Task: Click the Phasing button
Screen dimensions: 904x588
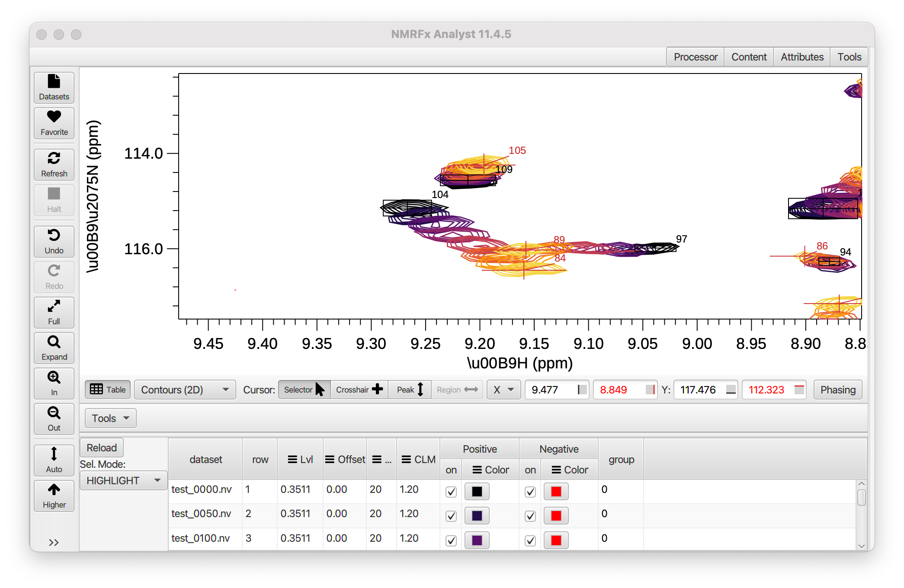Action: pos(838,390)
